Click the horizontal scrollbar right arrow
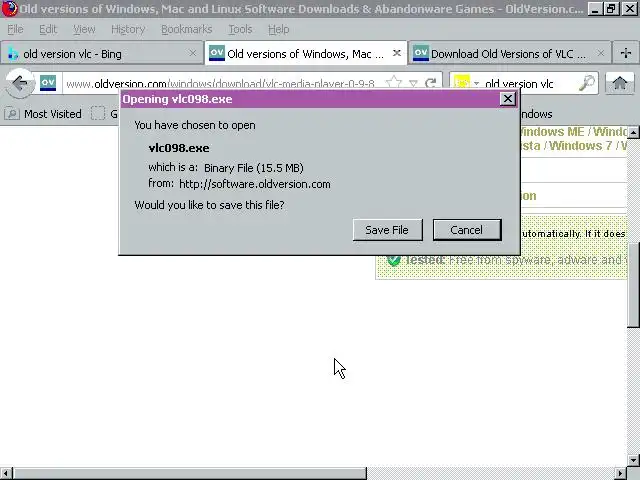The image size is (640, 480). pos(621,473)
